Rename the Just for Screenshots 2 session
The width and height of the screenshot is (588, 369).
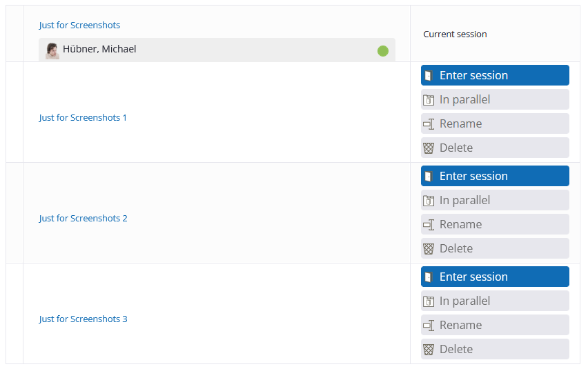[x=495, y=224]
